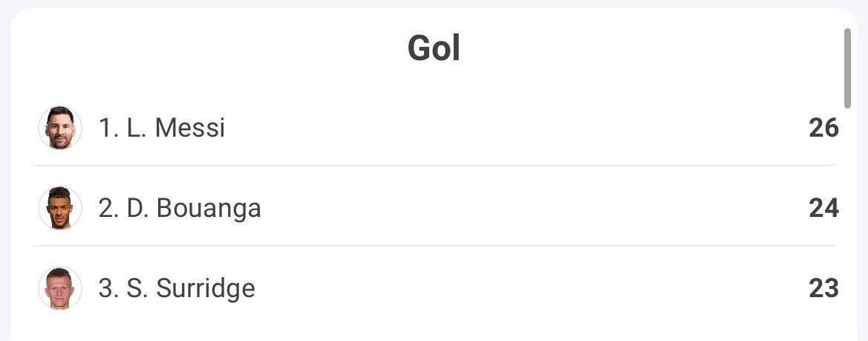Click the scrollbar track below the thumb
Image resolution: width=868 pixels, height=341 pixels.
click(x=847, y=223)
